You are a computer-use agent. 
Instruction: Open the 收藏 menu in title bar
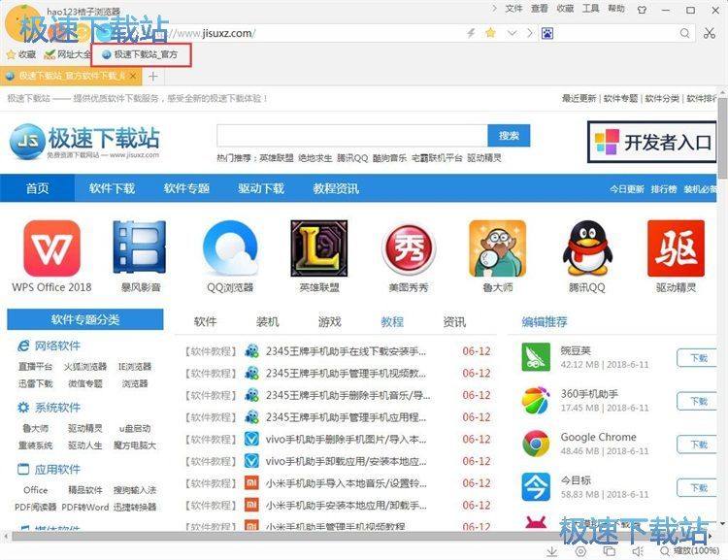[565, 9]
